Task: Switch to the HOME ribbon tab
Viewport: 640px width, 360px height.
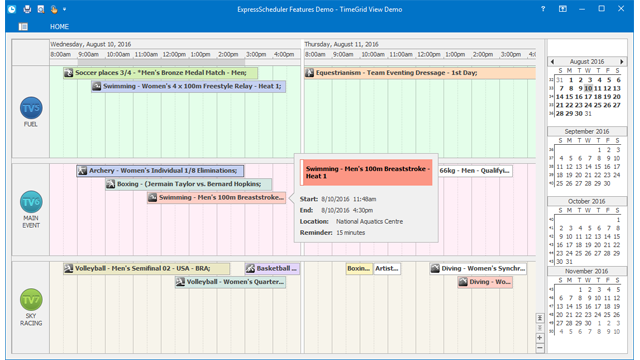Action: pyautogui.click(x=59, y=27)
